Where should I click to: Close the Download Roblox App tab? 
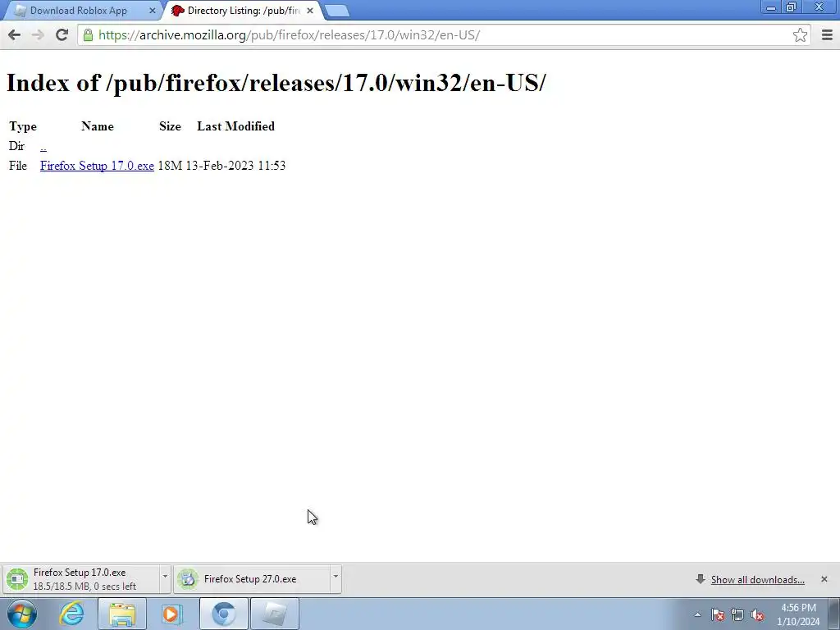pyautogui.click(x=152, y=11)
